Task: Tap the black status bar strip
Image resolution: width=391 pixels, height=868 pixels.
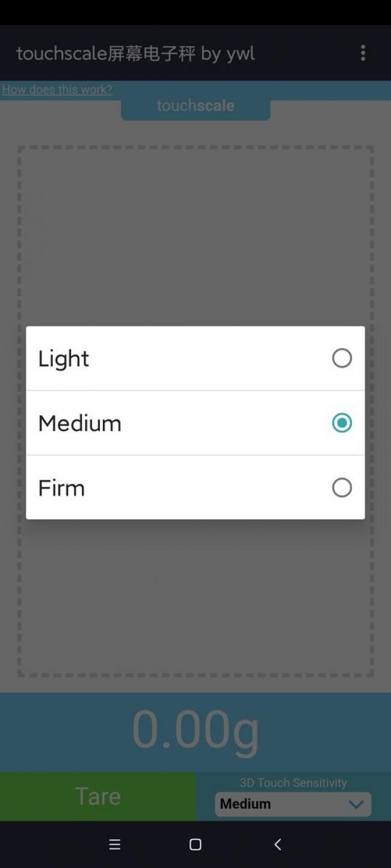Action: pos(195,12)
